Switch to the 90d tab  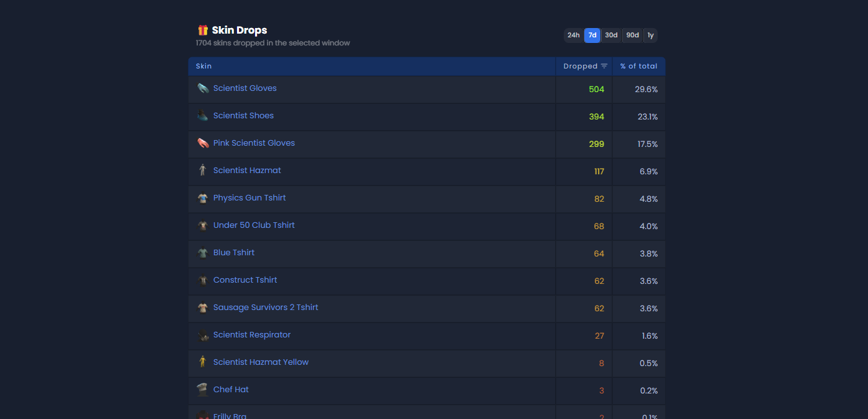tap(633, 35)
